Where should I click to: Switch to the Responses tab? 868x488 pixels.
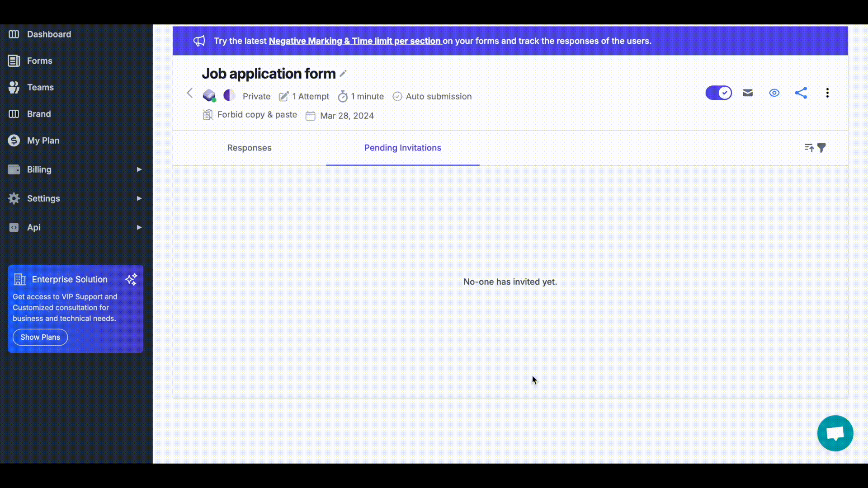(x=249, y=148)
